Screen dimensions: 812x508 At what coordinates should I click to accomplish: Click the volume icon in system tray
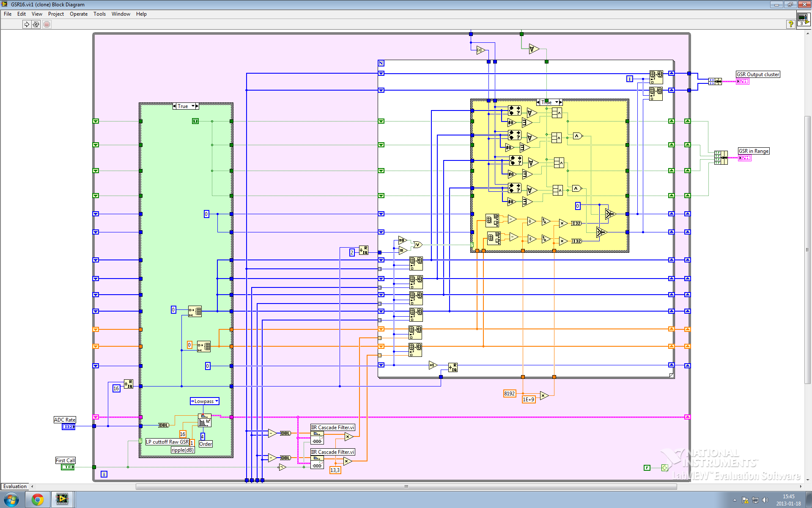(765, 500)
